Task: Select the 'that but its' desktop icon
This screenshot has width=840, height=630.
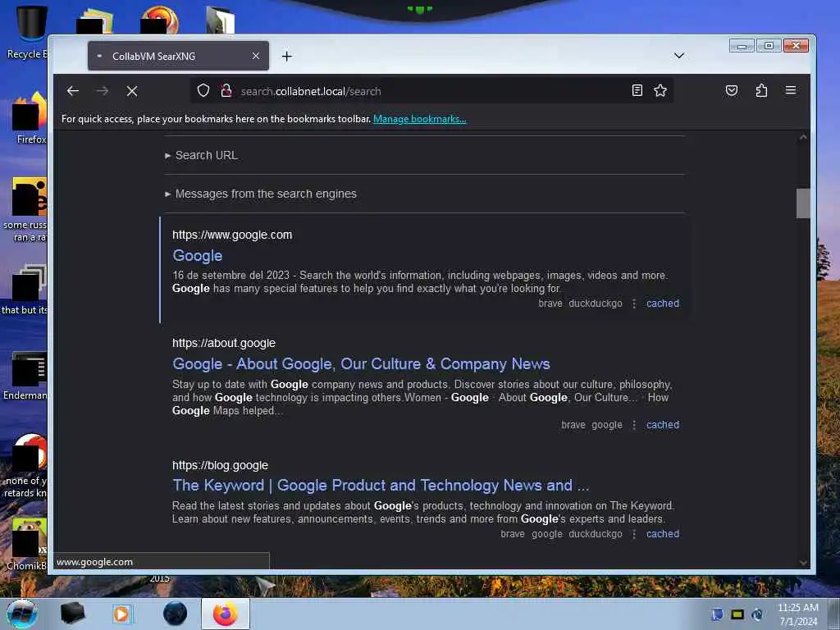Action: pos(25,290)
